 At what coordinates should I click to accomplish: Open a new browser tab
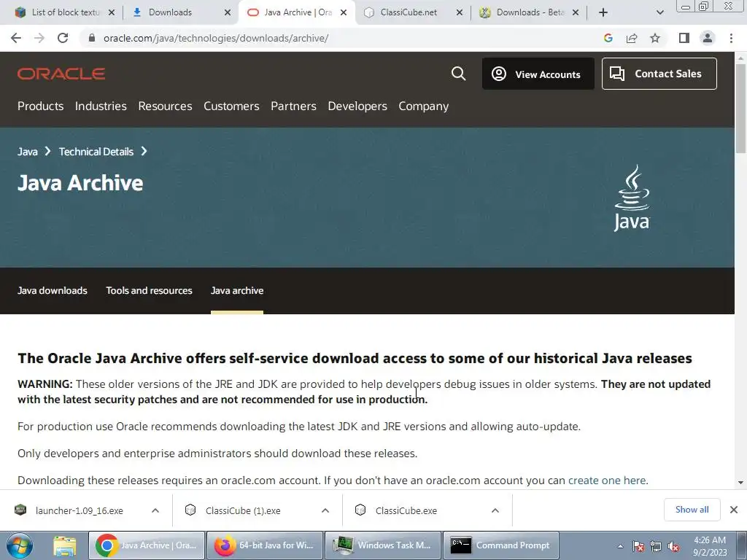coord(603,12)
